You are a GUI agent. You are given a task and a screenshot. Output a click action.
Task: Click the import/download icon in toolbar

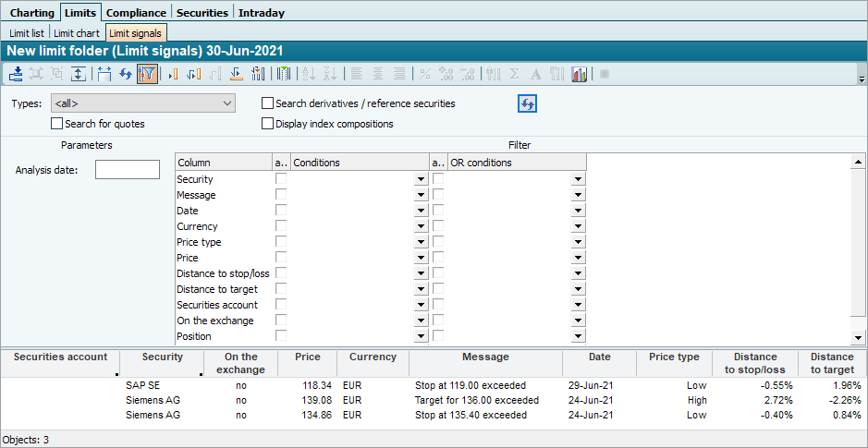(x=17, y=74)
